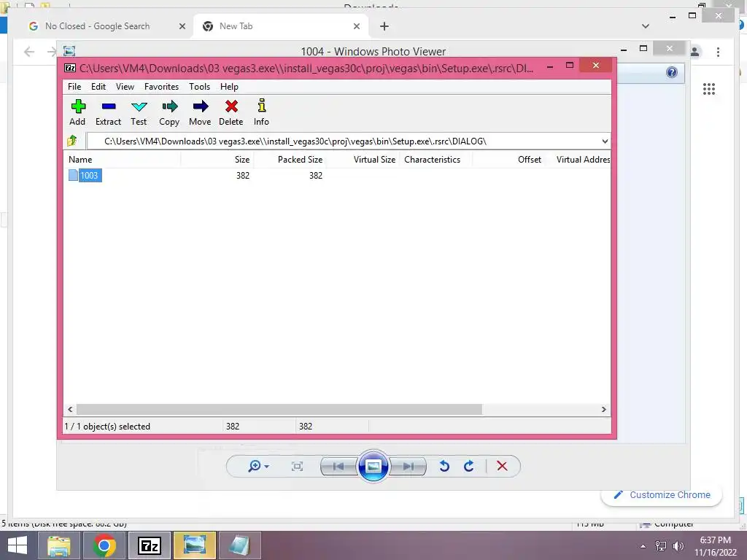Open the Tools menu
Image resolution: width=747 pixels, height=560 pixels.
[x=199, y=87]
